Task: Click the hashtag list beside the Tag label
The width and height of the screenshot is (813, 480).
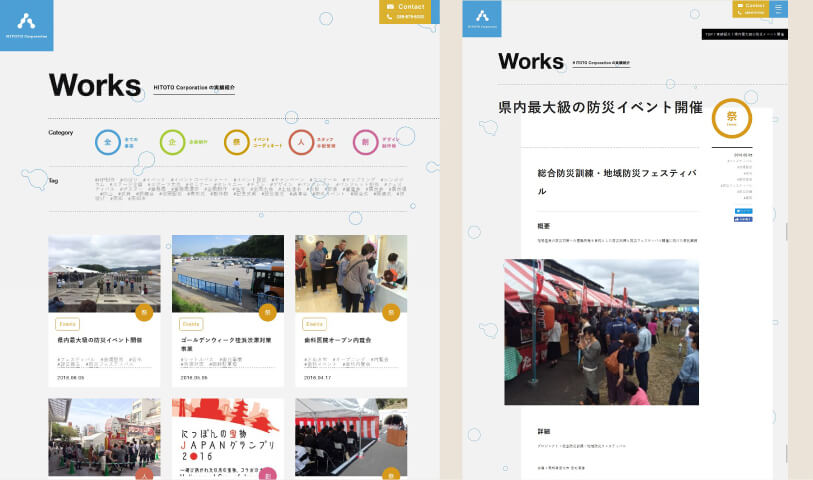Action: [x=250, y=189]
